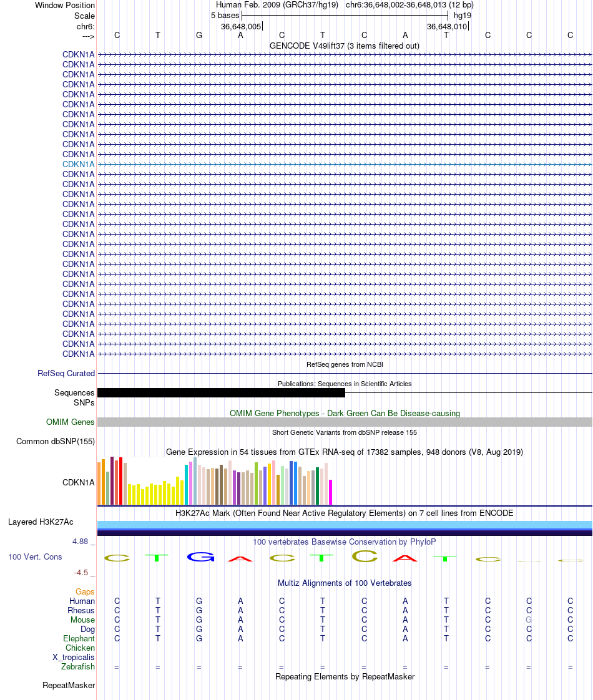Viewport: 593px width, 700px height.
Task: Click the '100 Vert. Cons' side label
Action: (x=36, y=557)
